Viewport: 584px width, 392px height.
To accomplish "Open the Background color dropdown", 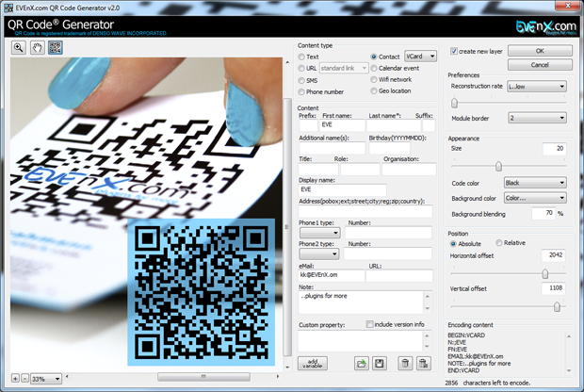I will [x=535, y=198].
